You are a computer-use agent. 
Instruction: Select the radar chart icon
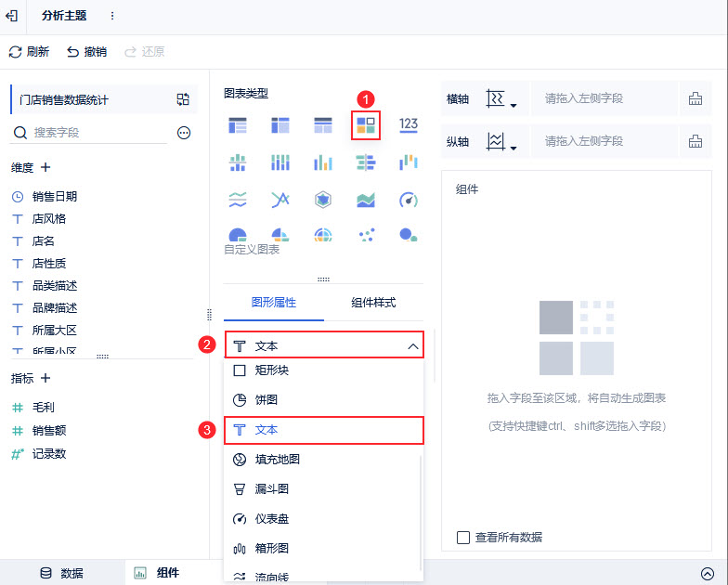coord(323,201)
